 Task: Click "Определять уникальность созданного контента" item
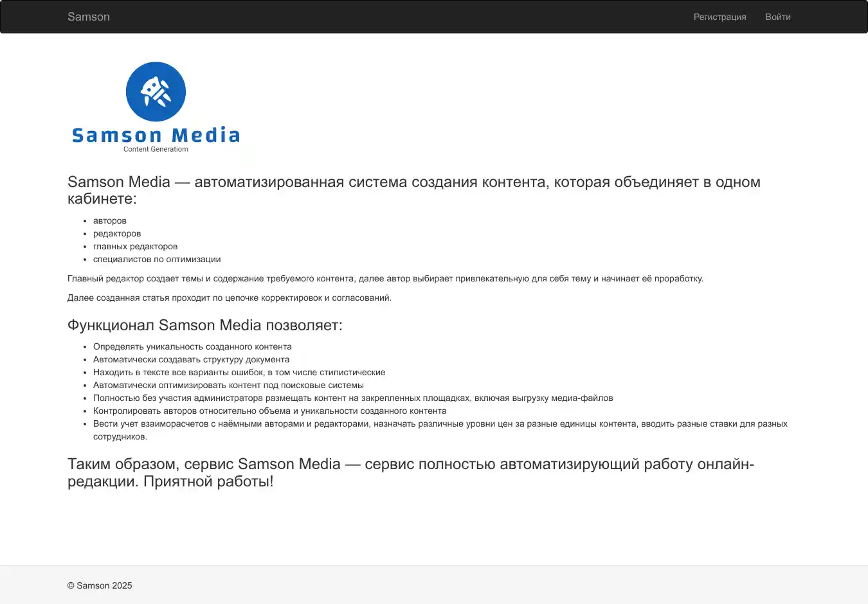(x=192, y=346)
